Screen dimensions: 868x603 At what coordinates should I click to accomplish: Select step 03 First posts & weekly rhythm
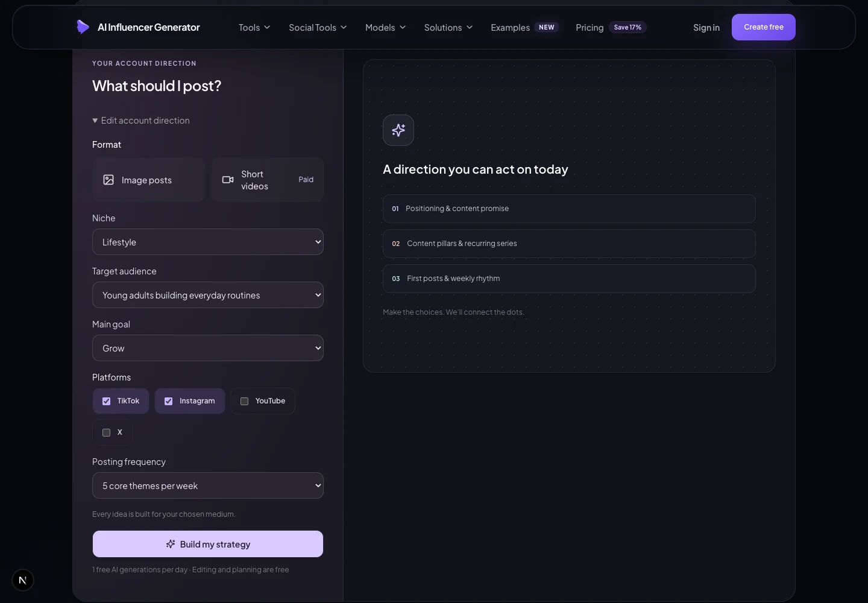pos(569,279)
